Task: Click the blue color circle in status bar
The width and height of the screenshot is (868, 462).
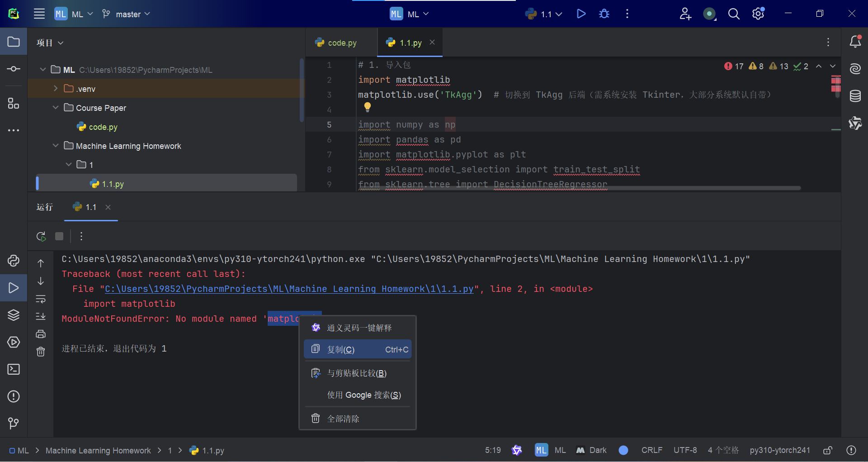Action: pos(623,450)
